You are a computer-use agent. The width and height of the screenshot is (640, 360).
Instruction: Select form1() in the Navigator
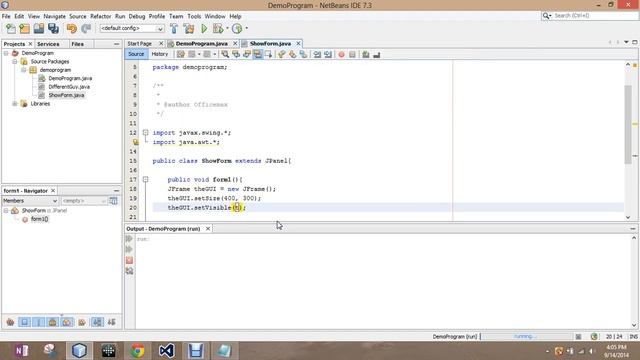pos(40,219)
